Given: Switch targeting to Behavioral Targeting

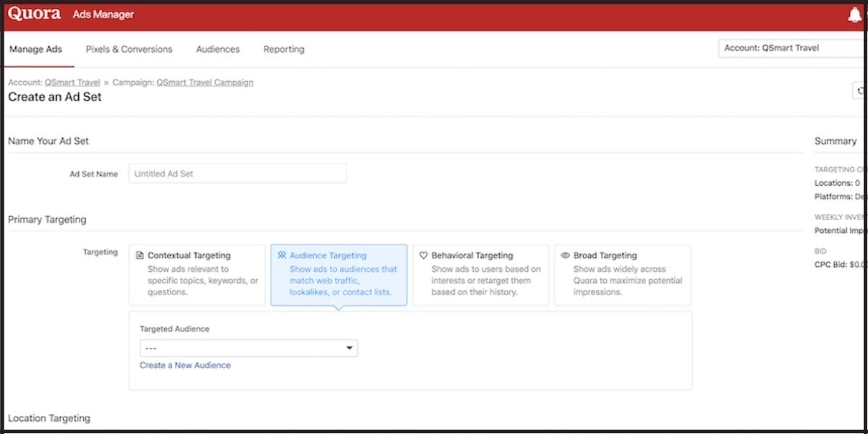Looking at the screenshot, I should pos(480,275).
